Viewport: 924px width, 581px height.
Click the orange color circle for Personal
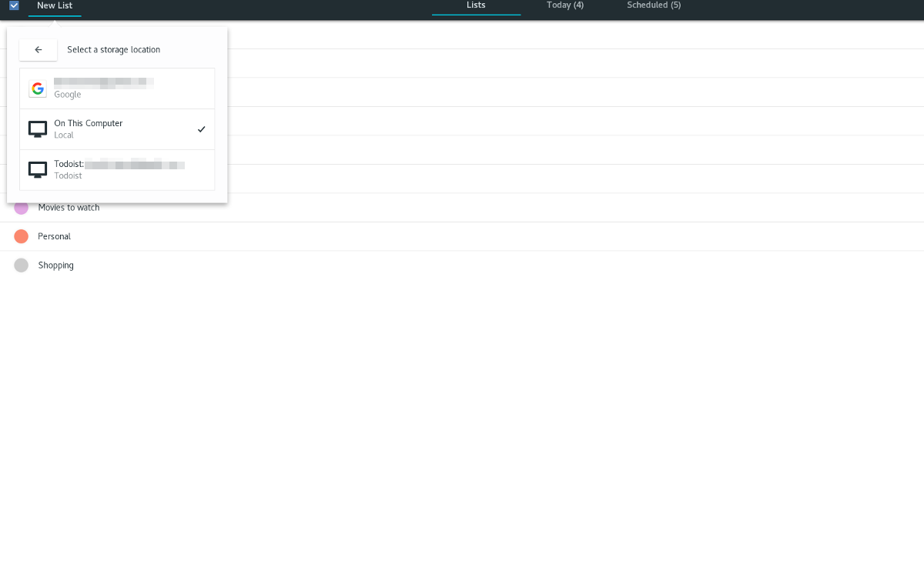coord(22,236)
